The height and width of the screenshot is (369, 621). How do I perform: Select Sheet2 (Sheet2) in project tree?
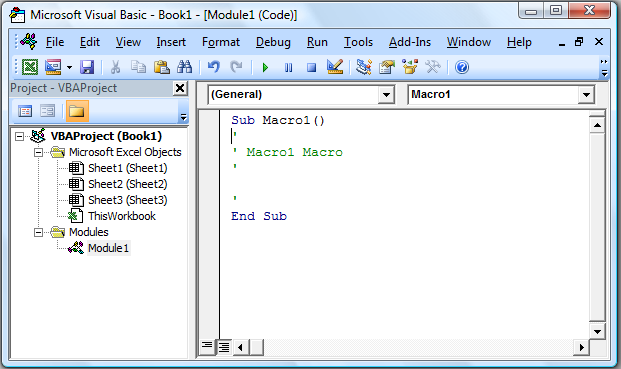128,184
